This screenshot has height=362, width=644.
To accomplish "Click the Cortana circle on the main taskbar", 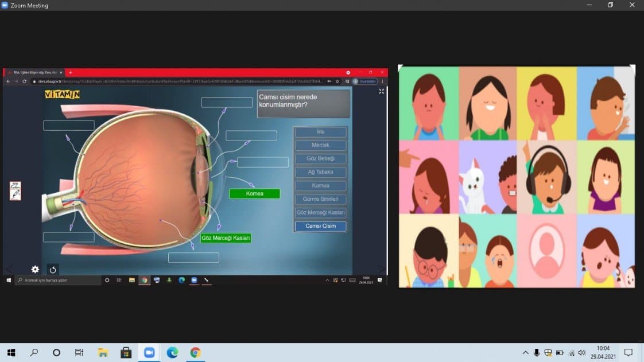I will tap(57, 353).
